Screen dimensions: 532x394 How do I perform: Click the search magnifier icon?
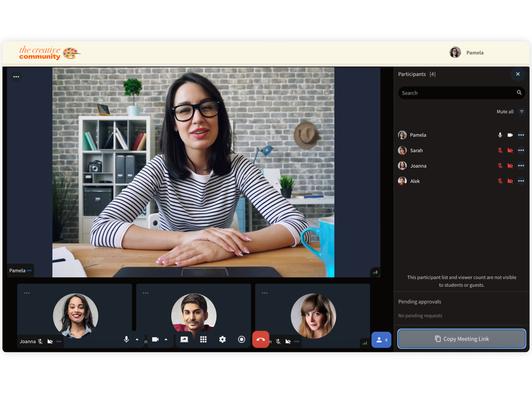click(x=519, y=93)
